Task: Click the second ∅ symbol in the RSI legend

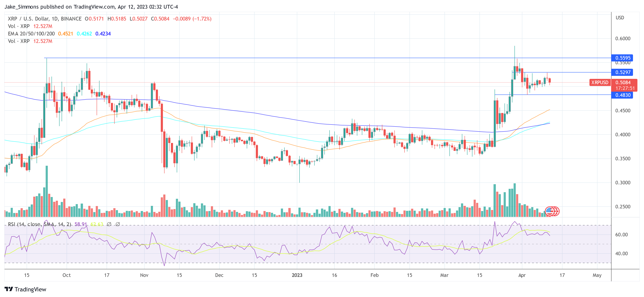Action: (118, 224)
